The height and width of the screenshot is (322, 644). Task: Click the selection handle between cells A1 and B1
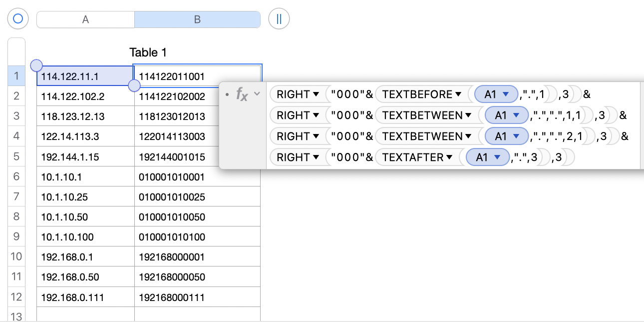point(134,85)
